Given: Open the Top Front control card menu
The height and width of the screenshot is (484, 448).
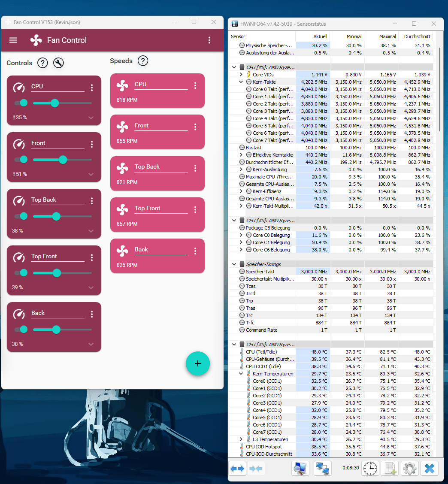Looking at the screenshot, I should tap(92, 257).
